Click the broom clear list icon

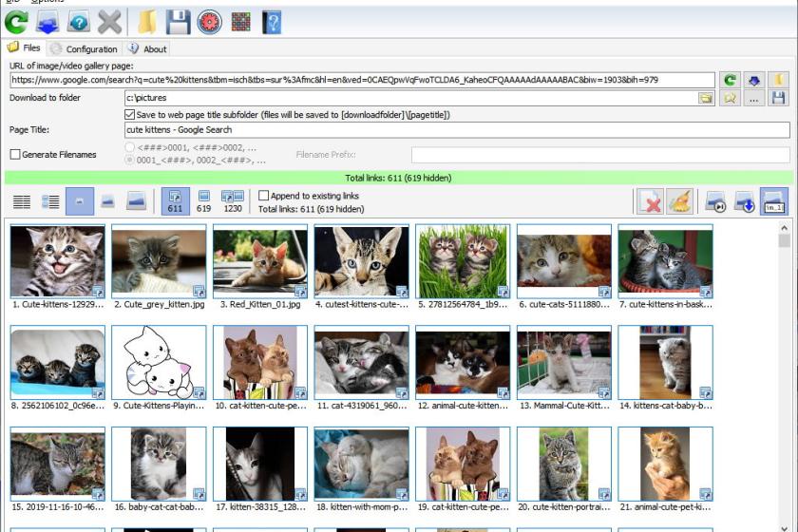tap(680, 201)
